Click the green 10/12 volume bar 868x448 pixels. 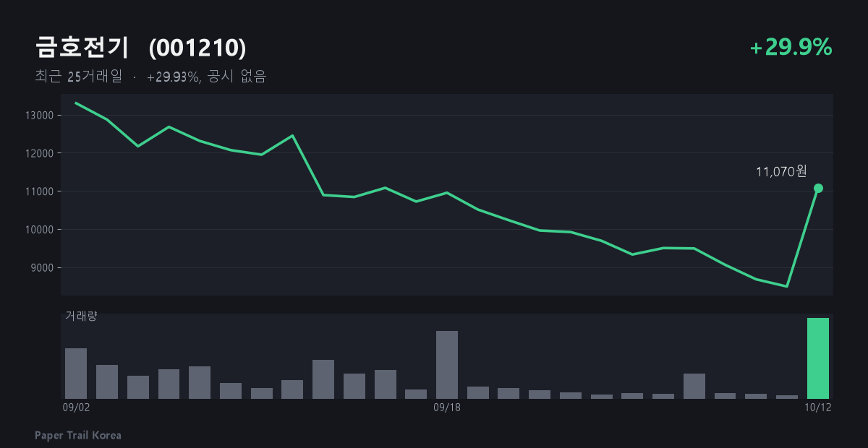[x=818, y=358]
